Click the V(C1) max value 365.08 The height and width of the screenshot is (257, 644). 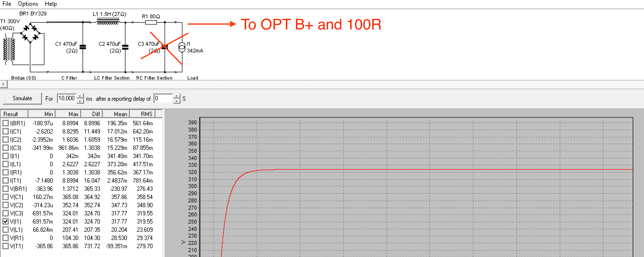point(70,197)
